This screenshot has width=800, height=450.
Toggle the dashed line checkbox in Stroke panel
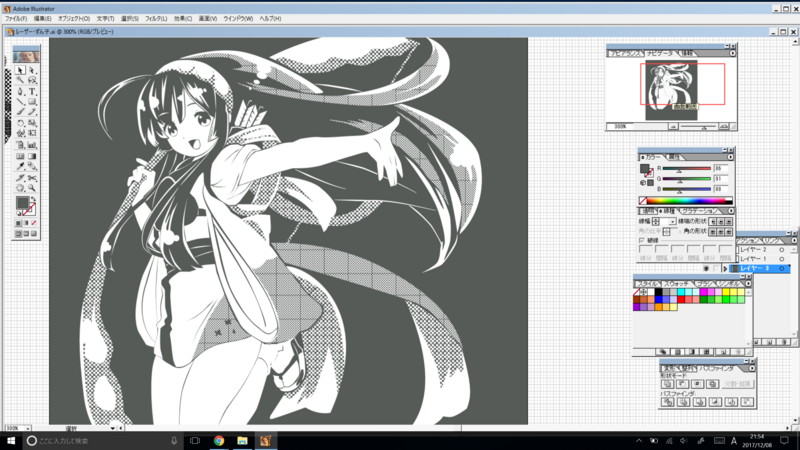point(642,240)
